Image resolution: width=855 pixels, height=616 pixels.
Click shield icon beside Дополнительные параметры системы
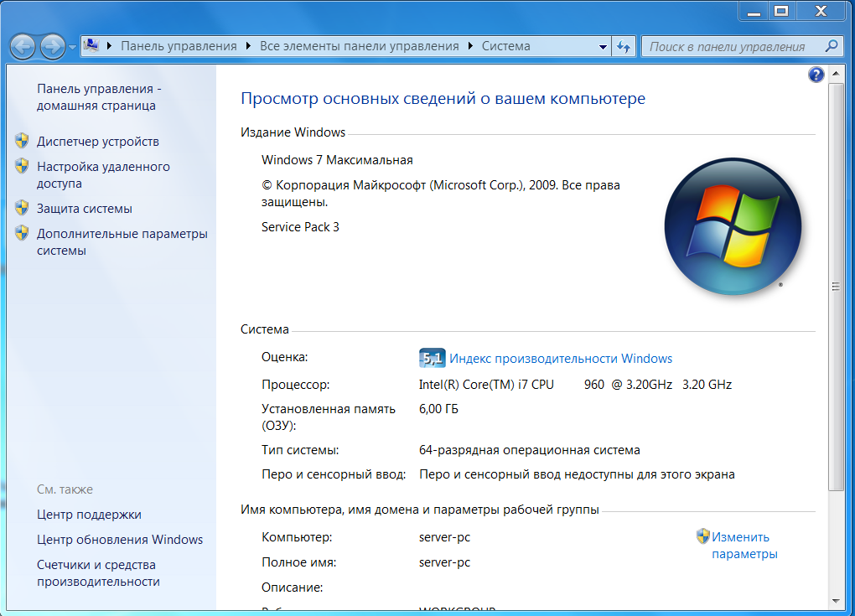(22, 233)
